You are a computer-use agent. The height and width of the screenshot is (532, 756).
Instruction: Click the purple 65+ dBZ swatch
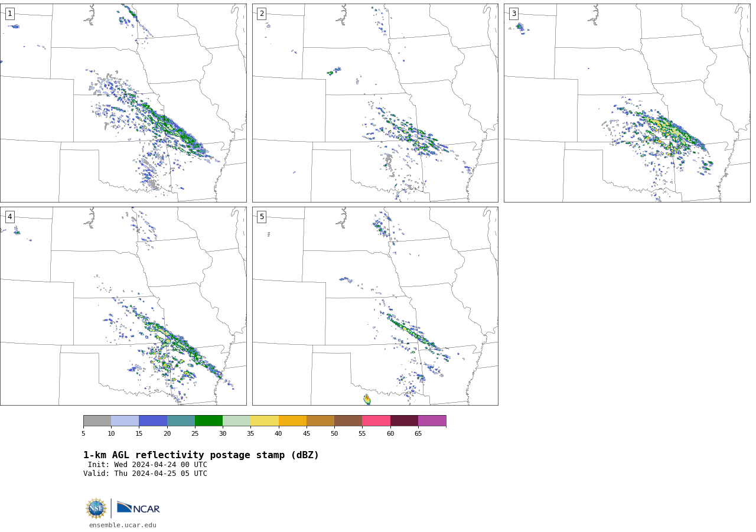432,421
